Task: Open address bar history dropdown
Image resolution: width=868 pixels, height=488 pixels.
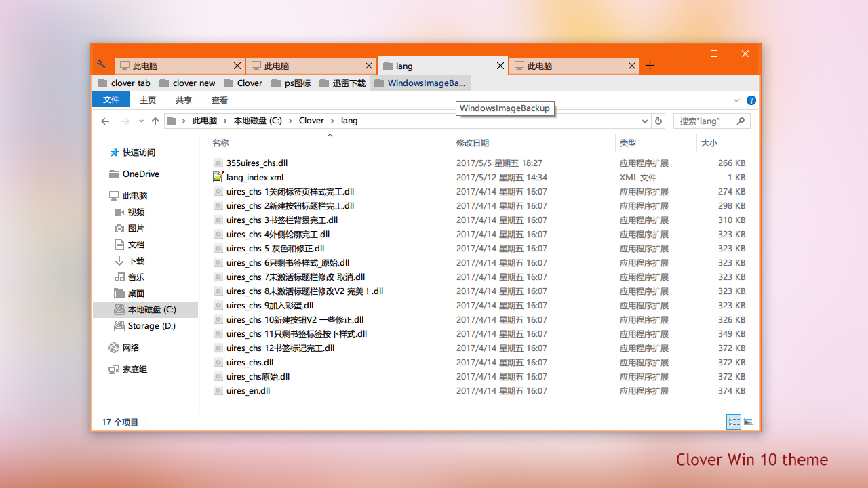Action: pos(644,121)
